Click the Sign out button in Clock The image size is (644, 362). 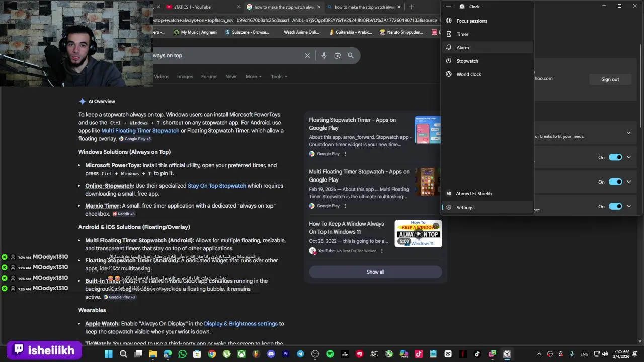click(x=610, y=79)
